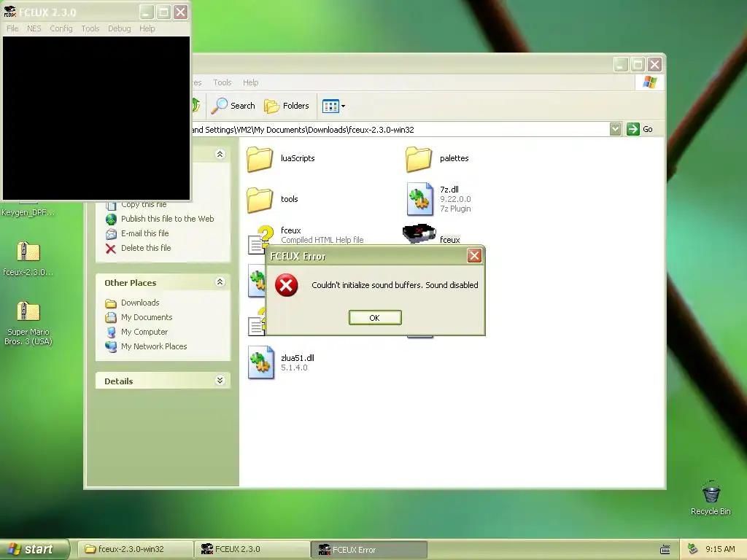Click Delete this file link
Screen dimensions: 747x560
coord(146,248)
